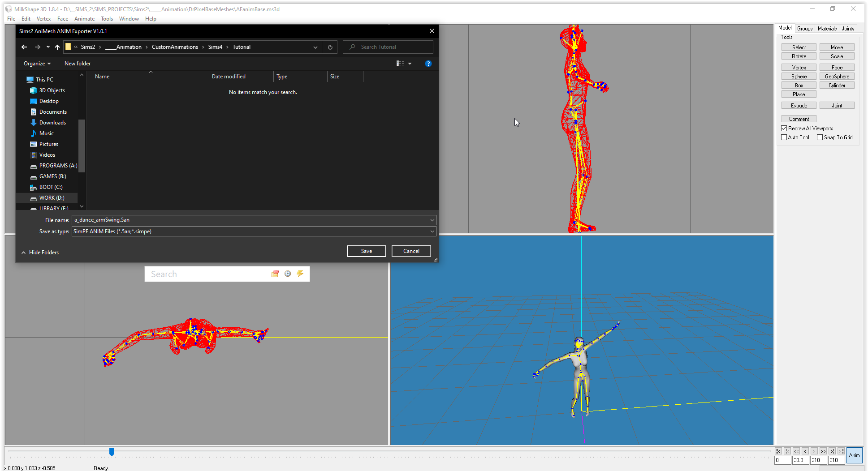Click the refresh icon in address bar

[330, 47]
